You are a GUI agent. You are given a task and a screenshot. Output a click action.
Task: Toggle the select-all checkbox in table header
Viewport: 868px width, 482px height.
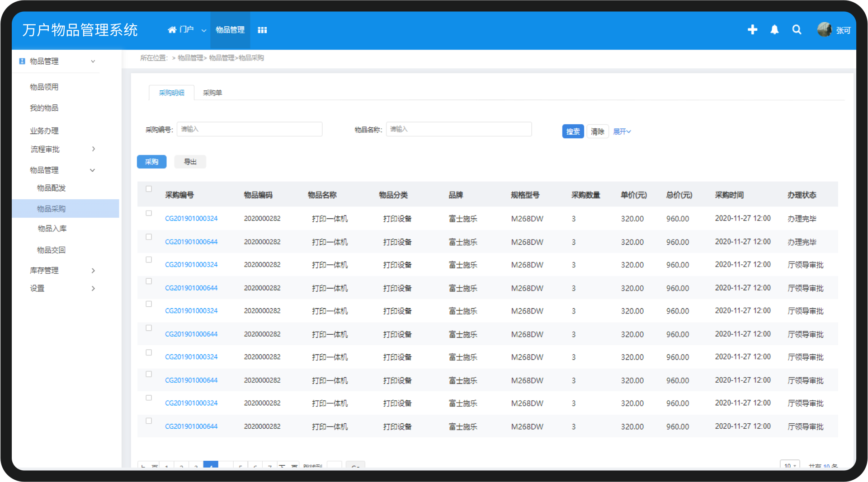pos(149,189)
